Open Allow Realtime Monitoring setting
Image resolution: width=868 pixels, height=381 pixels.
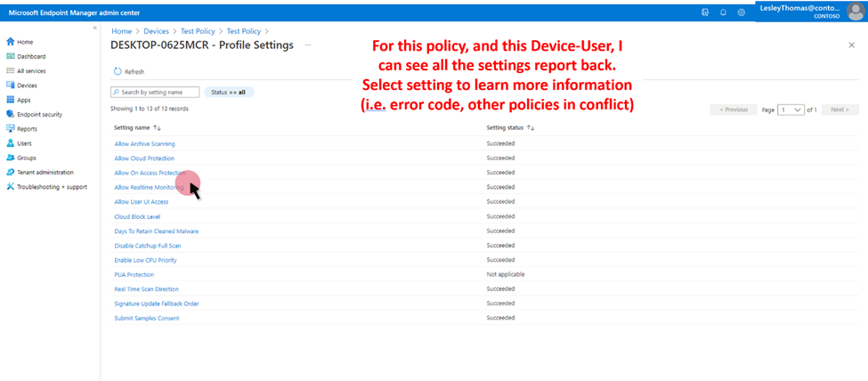149,187
